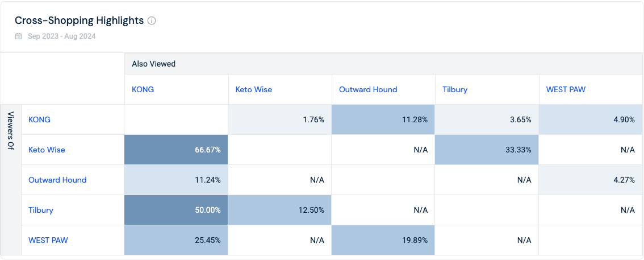
Task: Click the Tilbury column header link
Action: point(455,89)
